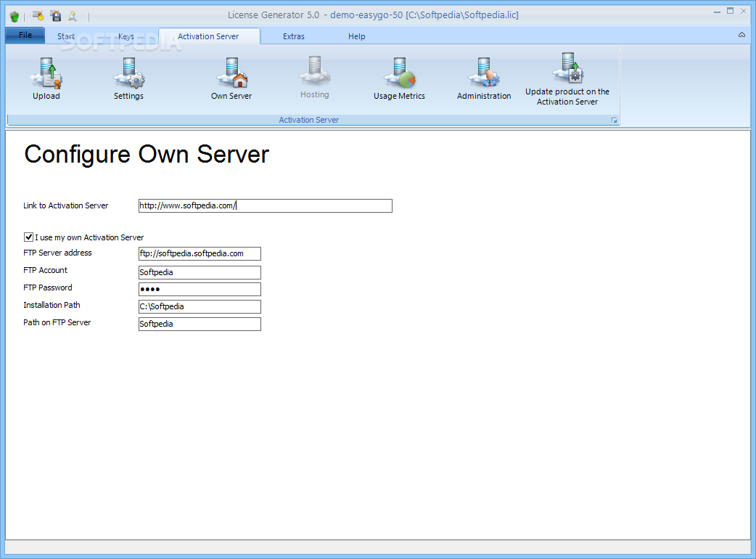Open the Extras tab
756x559 pixels.
coord(294,36)
